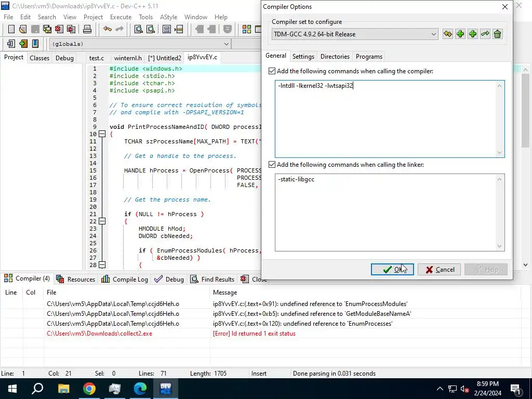Switch to the Programs tab
Viewport: 532px width, 399px height.
coord(369,57)
